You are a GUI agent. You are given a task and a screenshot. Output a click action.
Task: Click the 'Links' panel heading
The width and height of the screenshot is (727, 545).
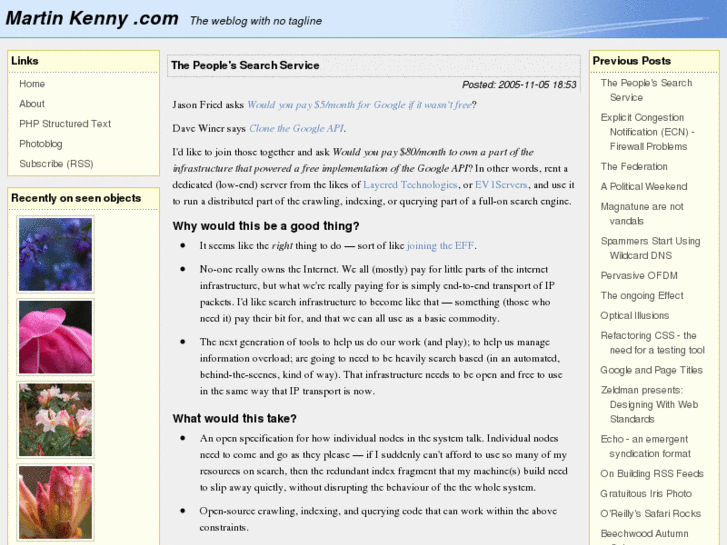[25, 61]
